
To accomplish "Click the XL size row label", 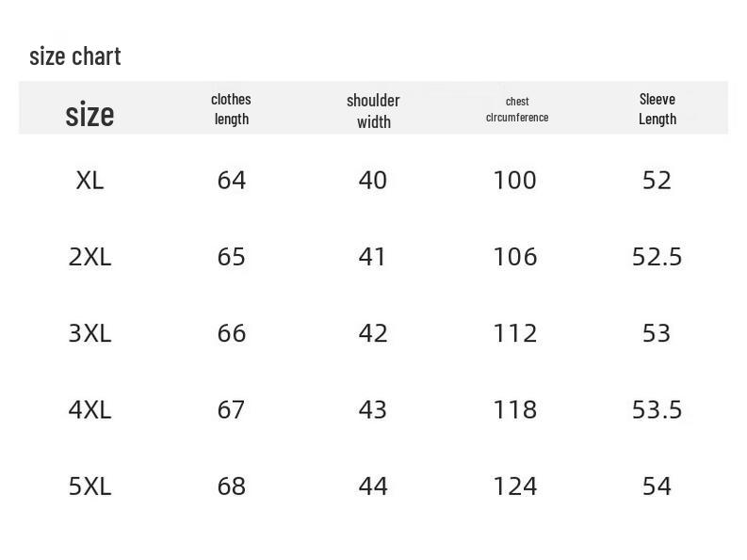I will point(89,180).
